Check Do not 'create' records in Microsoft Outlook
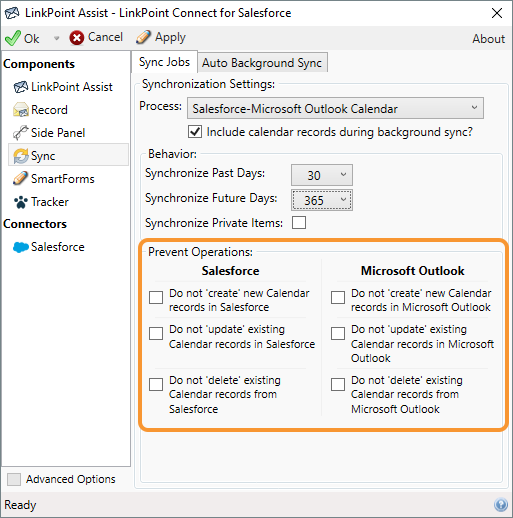Image resolution: width=513 pixels, height=518 pixels. point(338,297)
